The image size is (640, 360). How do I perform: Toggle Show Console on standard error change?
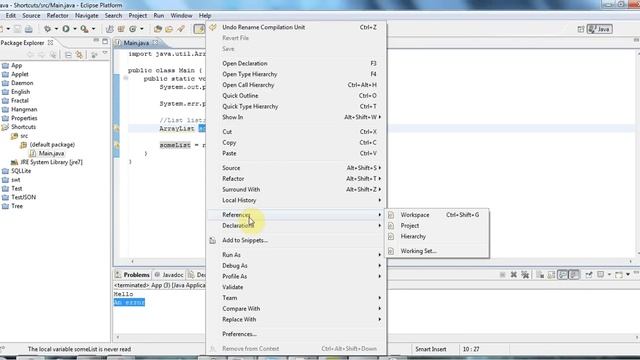(x=574, y=275)
